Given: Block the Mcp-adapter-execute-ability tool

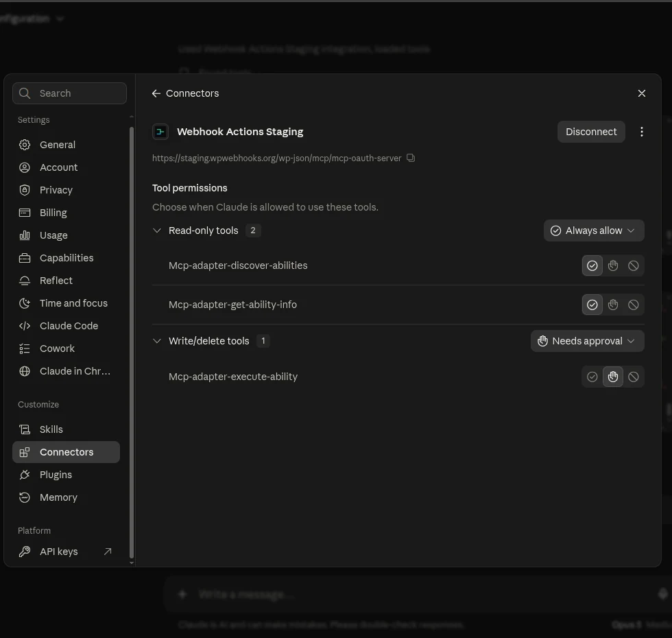Looking at the screenshot, I should coord(633,377).
